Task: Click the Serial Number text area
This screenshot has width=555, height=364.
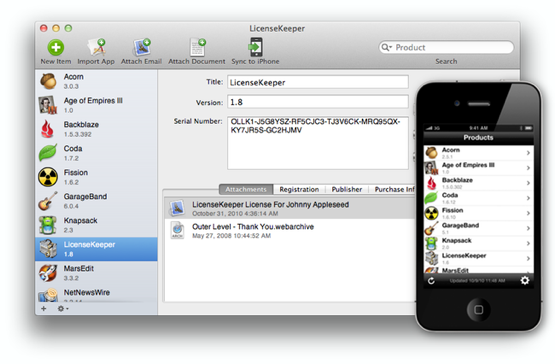Action: coord(317,143)
